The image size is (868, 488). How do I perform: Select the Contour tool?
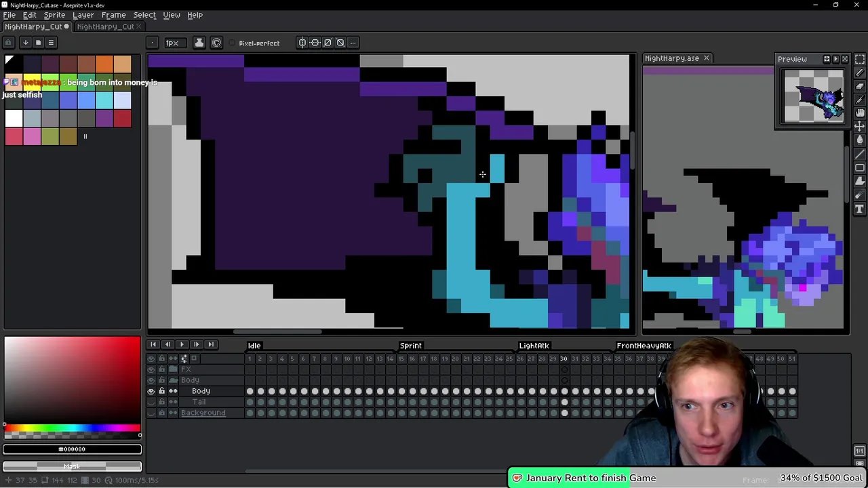tap(859, 181)
